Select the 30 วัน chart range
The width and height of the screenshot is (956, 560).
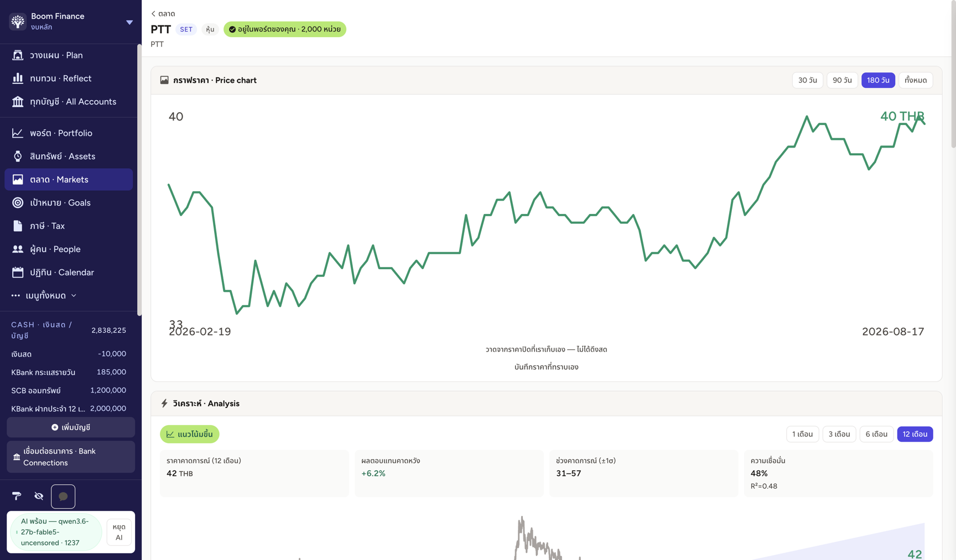808,80
